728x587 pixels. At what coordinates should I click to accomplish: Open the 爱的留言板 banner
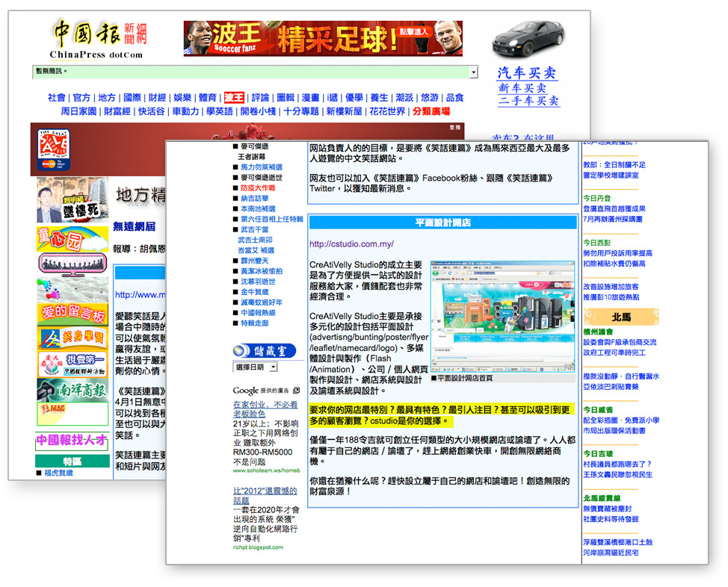pos(73,314)
